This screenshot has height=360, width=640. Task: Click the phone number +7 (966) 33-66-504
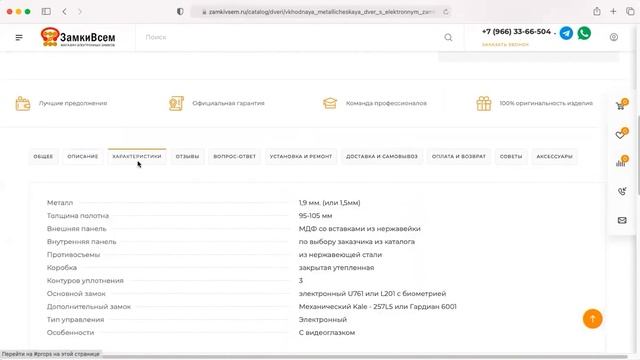click(516, 32)
